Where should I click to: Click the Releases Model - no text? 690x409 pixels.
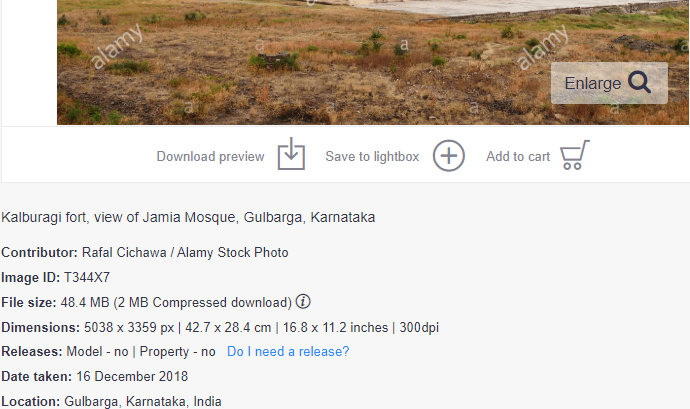[x=97, y=352]
